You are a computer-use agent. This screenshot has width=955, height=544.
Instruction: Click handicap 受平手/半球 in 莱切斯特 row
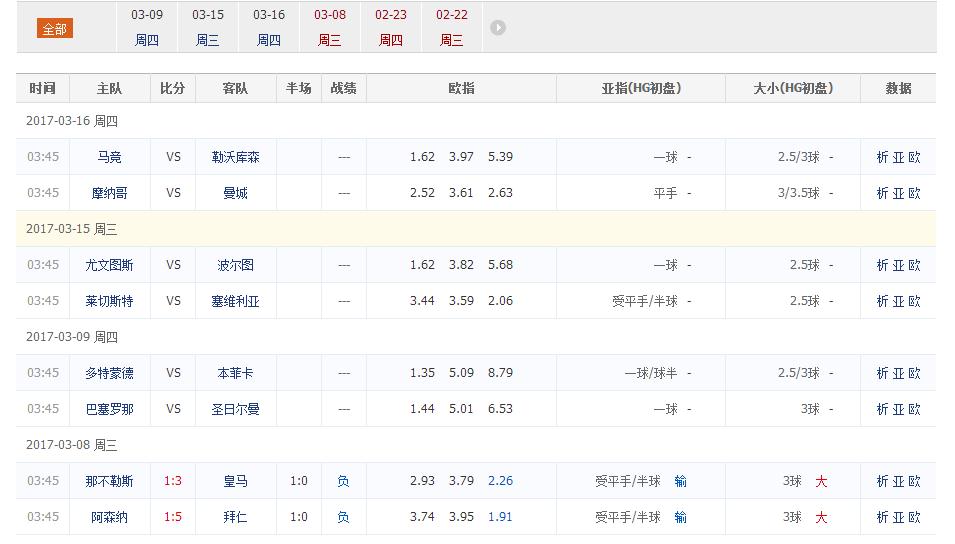645,301
